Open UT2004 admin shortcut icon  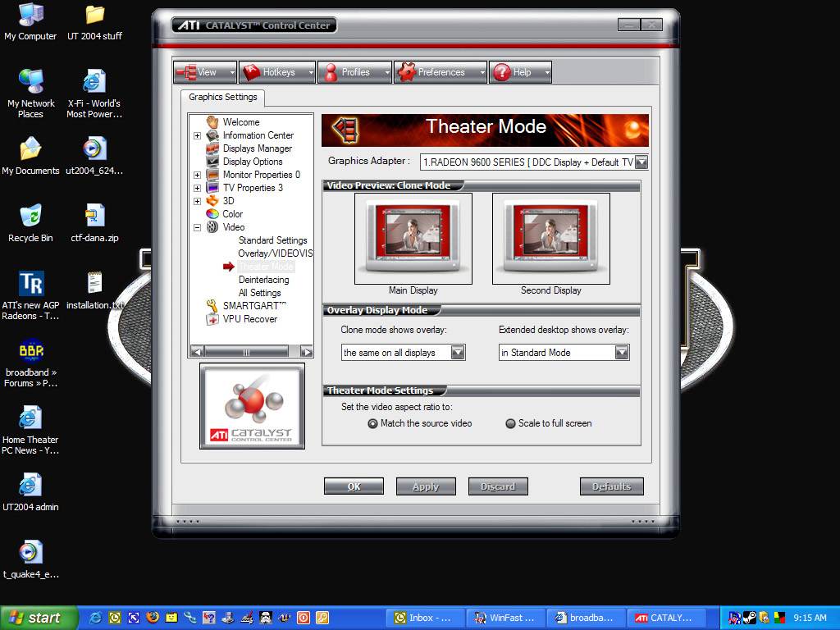30,492
